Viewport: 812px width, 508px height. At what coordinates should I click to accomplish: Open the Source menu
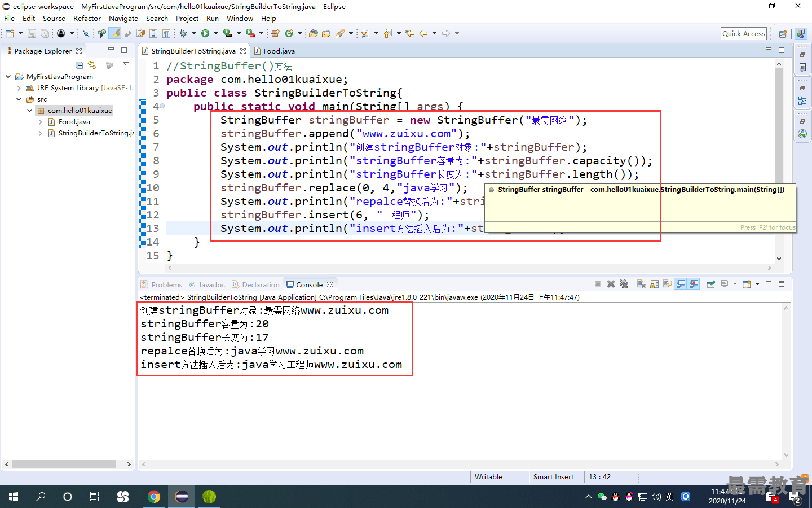pyautogui.click(x=54, y=18)
